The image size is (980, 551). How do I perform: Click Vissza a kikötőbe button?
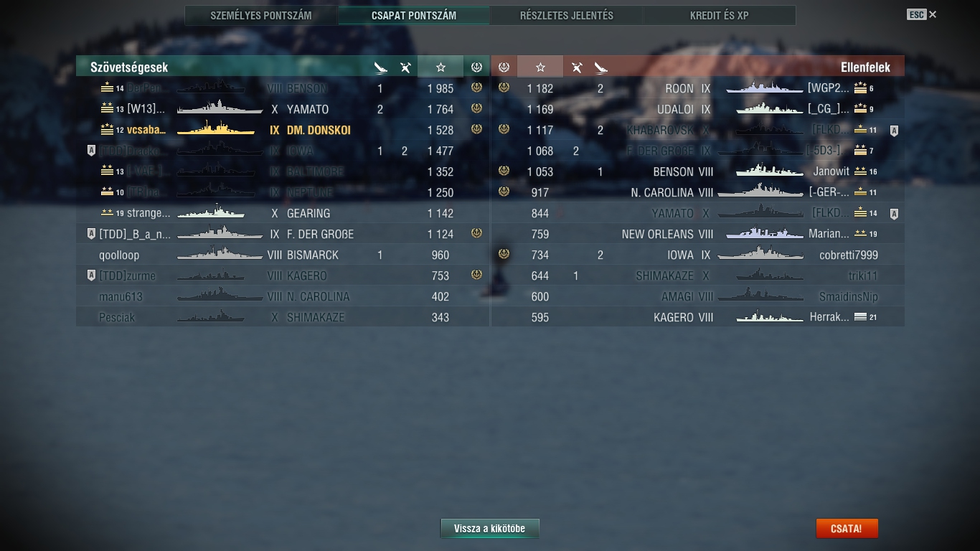tap(490, 529)
